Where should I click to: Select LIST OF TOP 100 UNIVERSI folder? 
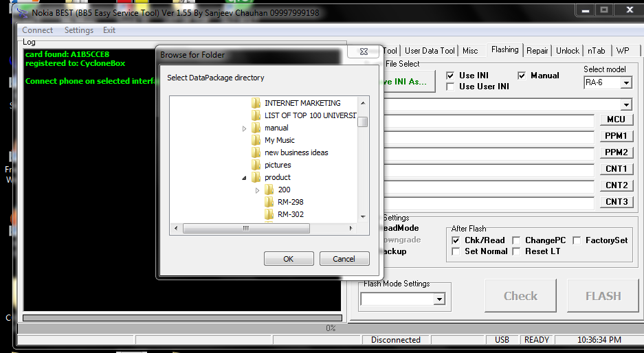click(x=310, y=115)
